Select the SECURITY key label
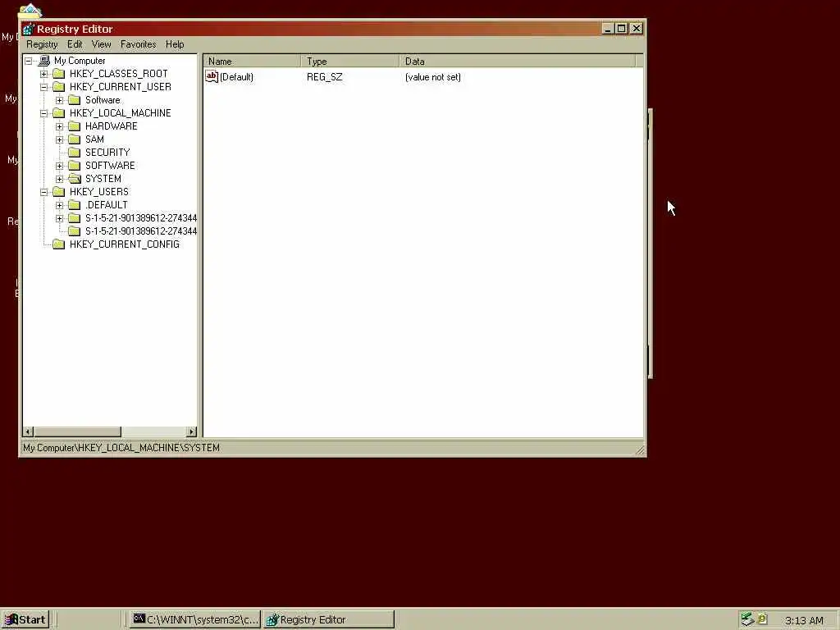 coord(107,152)
